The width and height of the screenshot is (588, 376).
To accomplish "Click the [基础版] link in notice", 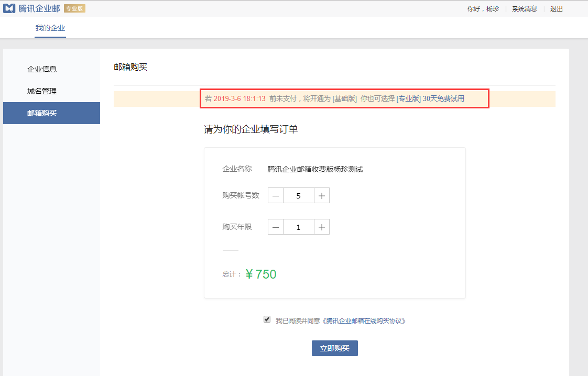I will point(345,98).
